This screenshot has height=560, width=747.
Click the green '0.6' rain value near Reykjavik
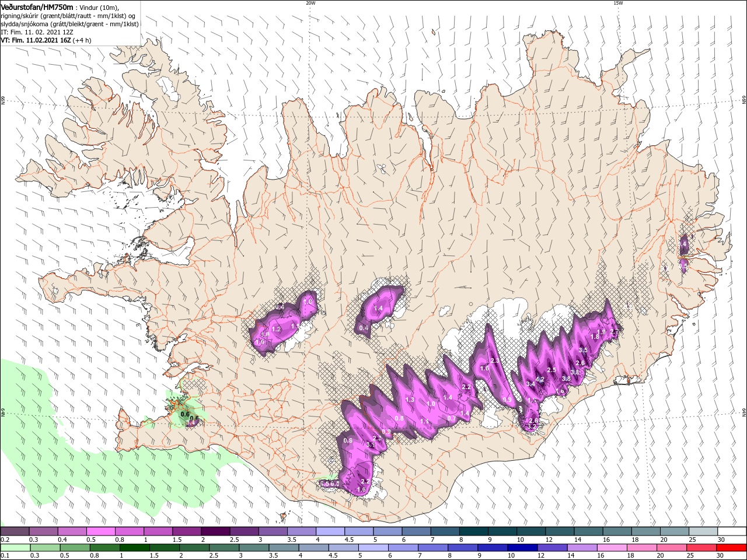coord(185,414)
